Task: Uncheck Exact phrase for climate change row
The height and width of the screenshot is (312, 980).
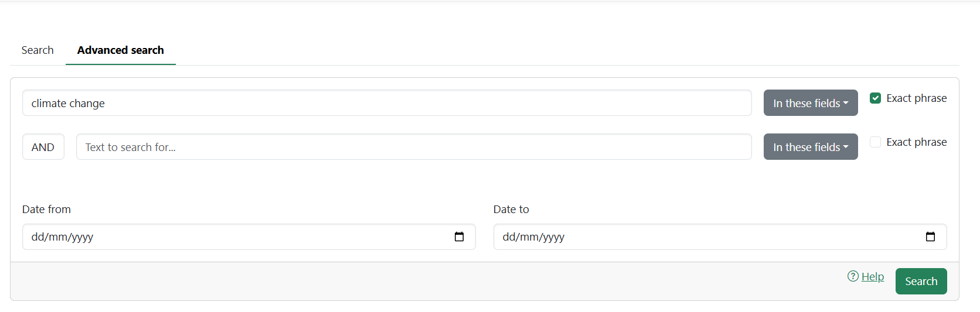Action: coord(875,98)
